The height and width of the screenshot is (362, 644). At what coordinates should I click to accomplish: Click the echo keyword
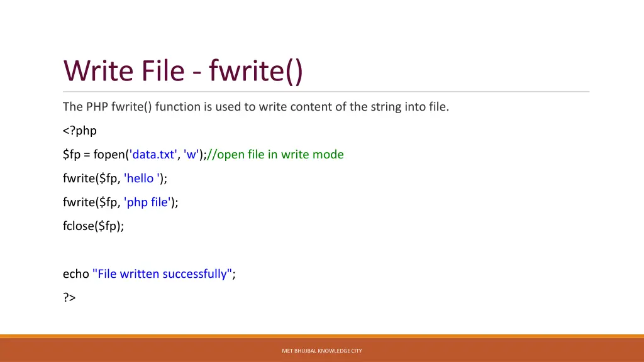point(76,274)
